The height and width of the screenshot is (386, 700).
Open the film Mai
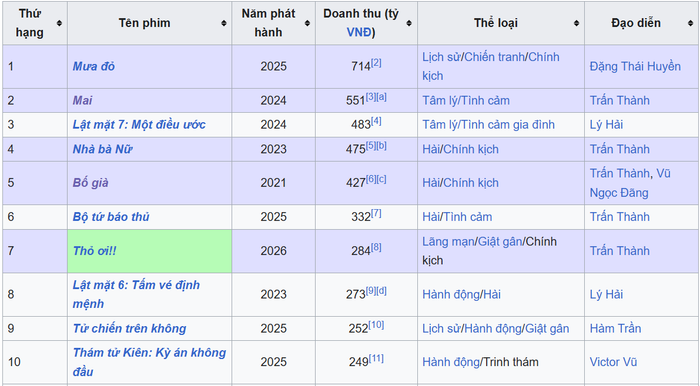tap(83, 100)
